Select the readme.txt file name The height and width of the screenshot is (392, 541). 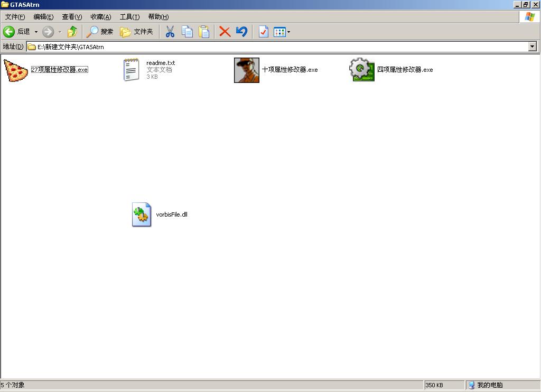coord(161,63)
